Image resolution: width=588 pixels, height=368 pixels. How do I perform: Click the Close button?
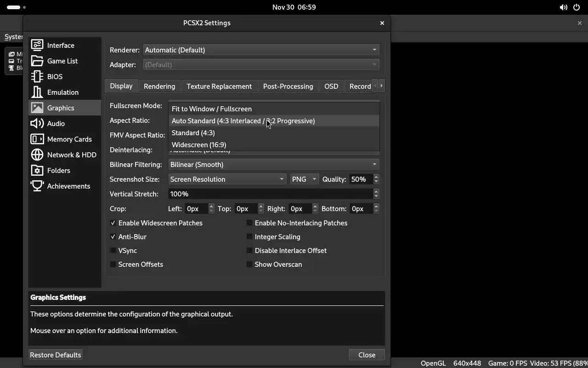pos(367,355)
